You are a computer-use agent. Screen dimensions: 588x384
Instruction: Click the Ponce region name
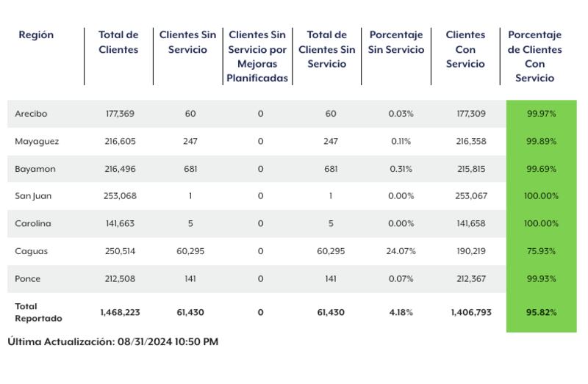27,279
